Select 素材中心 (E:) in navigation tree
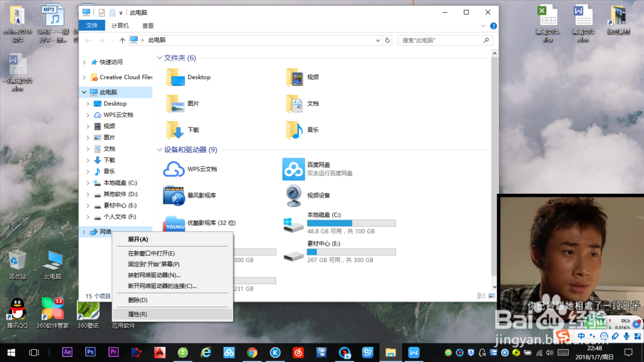The height and width of the screenshot is (362, 644). point(120,205)
